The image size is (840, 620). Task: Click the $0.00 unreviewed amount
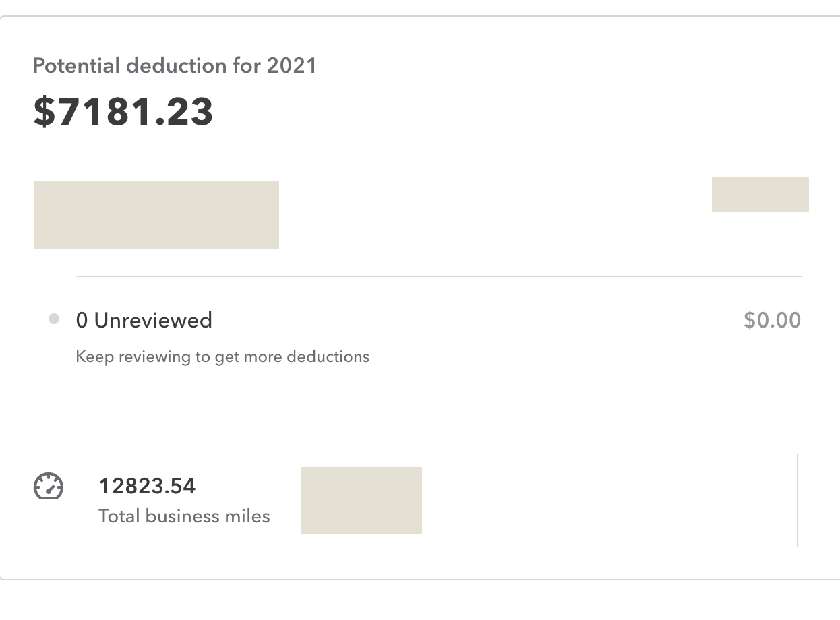tap(772, 319)
